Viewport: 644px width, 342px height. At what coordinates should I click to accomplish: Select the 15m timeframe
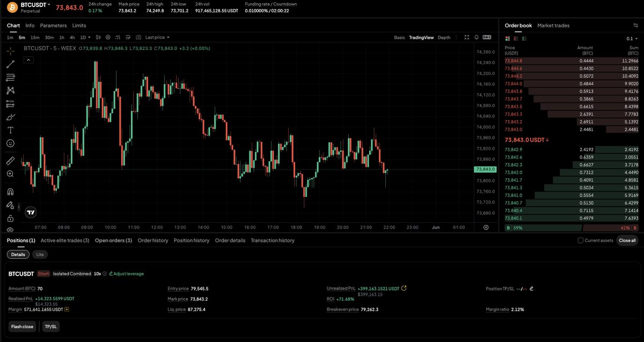35,38
